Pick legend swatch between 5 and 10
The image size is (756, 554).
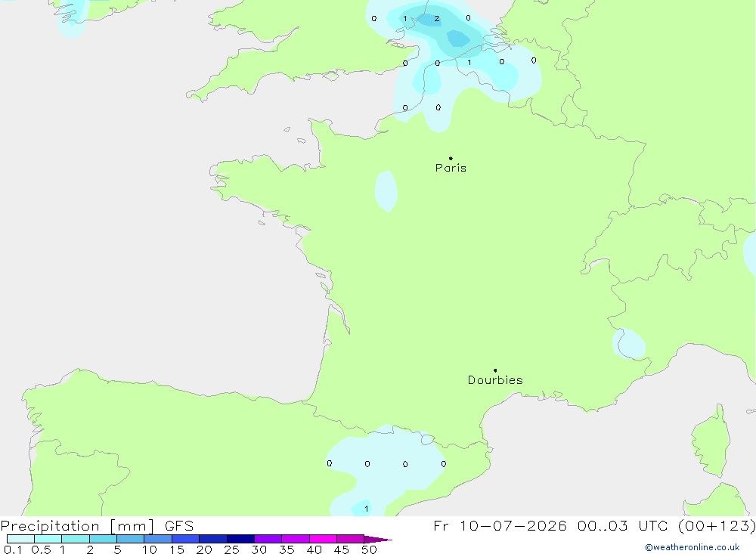[x=131, y=539]
